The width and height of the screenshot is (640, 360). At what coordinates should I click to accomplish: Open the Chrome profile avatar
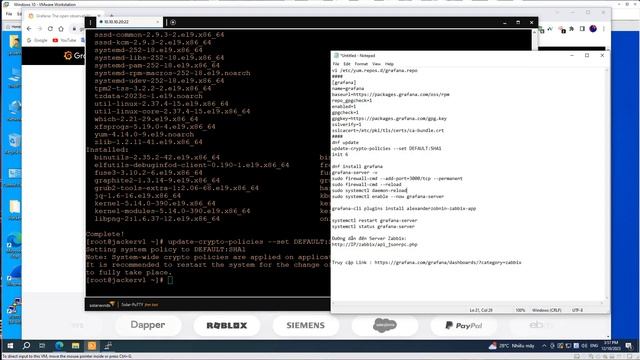(x=593, y=29)
